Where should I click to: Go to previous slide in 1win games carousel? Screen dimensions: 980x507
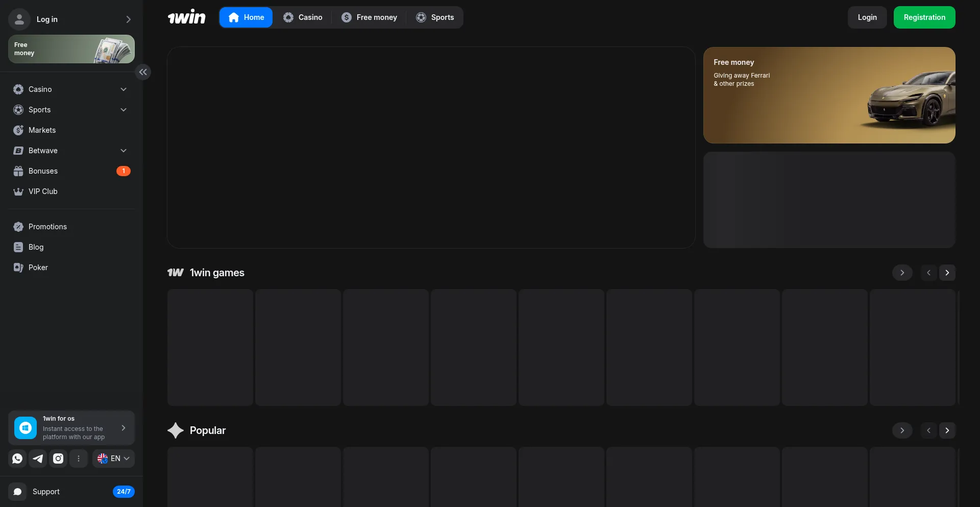[929, 273]
